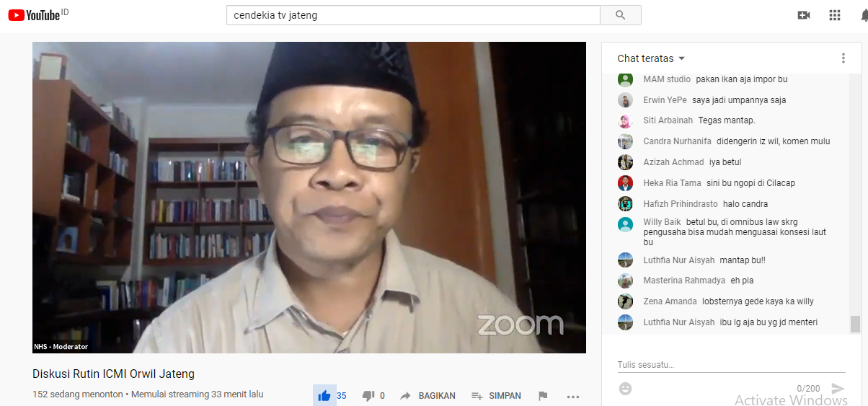Click the send message arrow icon

[x=837, y=389]
